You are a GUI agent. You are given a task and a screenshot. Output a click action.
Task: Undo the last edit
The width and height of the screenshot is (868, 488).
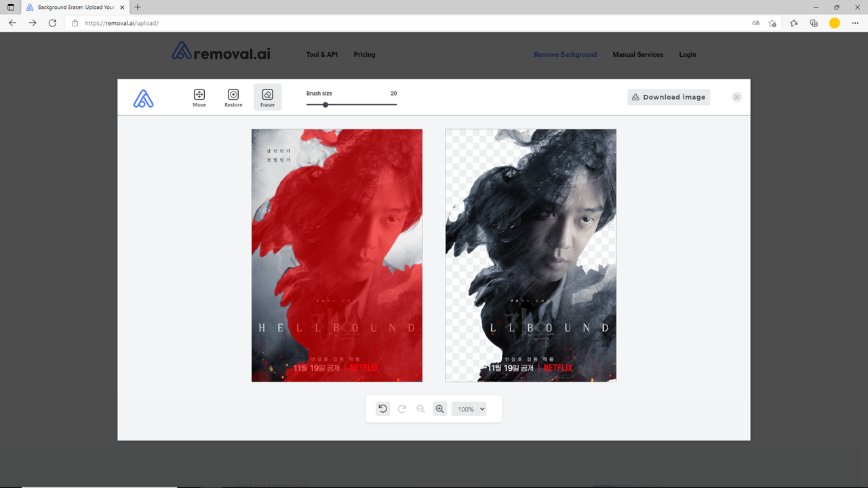[382, 409]
